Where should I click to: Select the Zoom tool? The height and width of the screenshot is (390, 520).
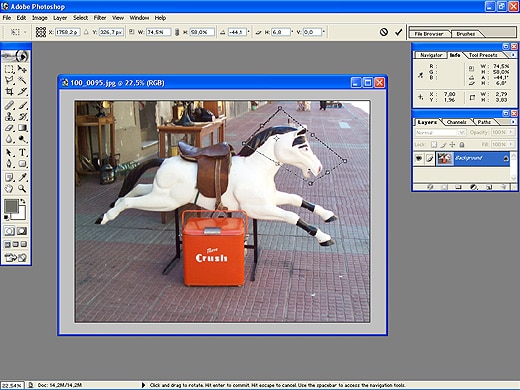point(22,189)
